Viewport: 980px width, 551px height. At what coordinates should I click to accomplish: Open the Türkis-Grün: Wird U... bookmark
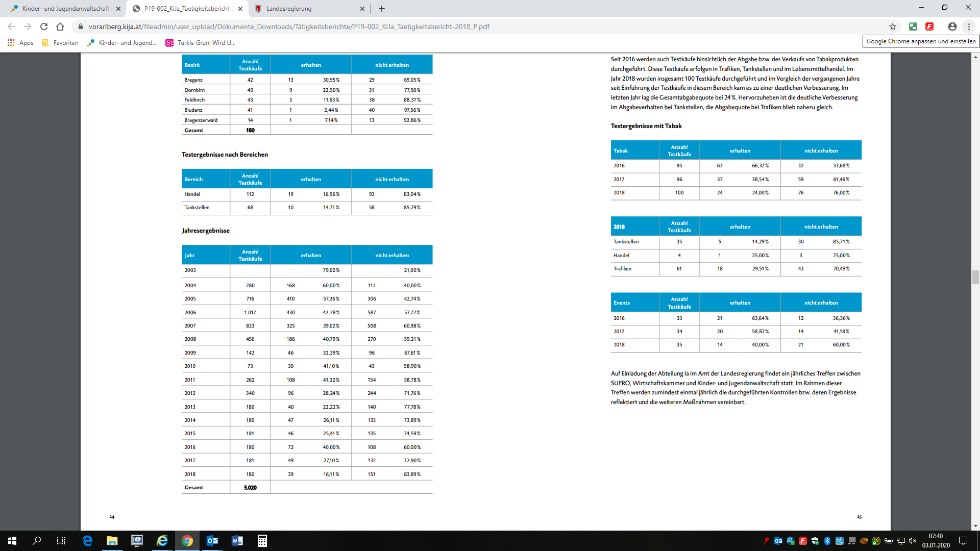(201, 43)
